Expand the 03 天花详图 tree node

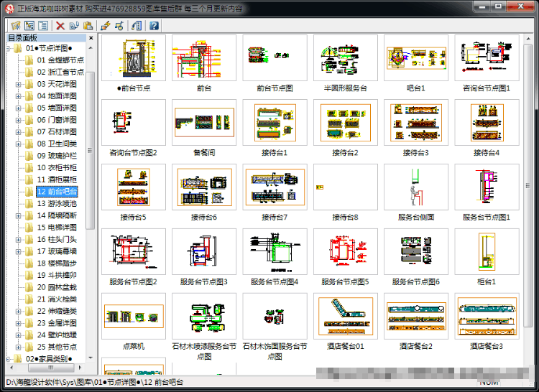tap(18, 85)
